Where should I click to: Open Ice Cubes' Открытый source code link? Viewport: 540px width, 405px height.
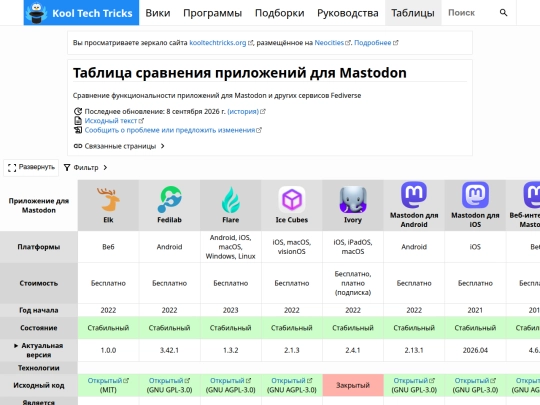click(288, 381)
